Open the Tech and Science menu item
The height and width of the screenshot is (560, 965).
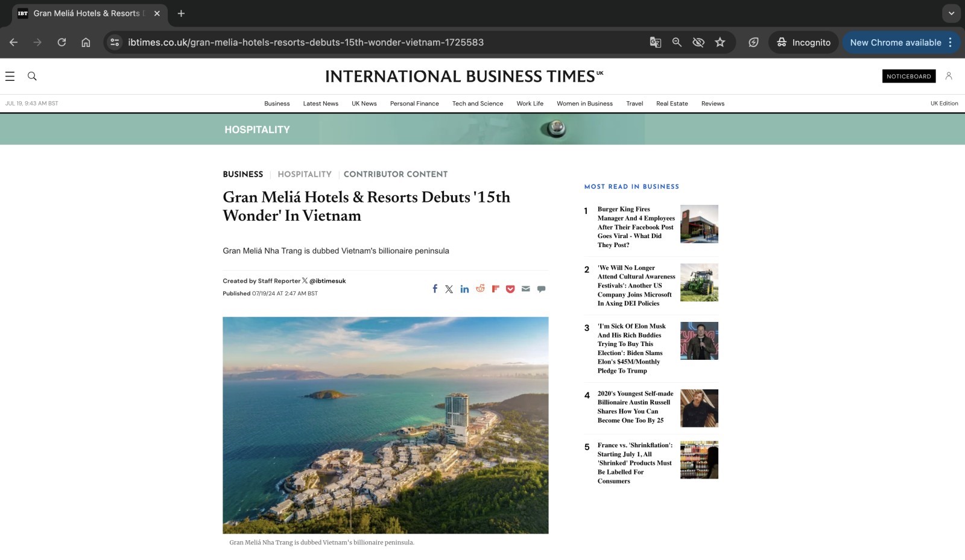click(x=477, y=103)
